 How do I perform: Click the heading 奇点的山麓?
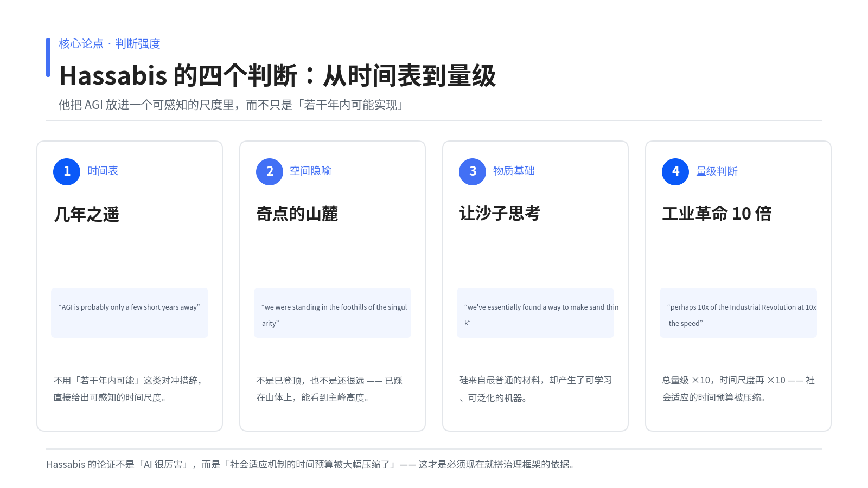pos(297,214)
